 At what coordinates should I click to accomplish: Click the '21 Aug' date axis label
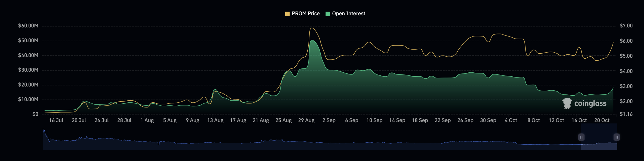click(x=261, y=120)
